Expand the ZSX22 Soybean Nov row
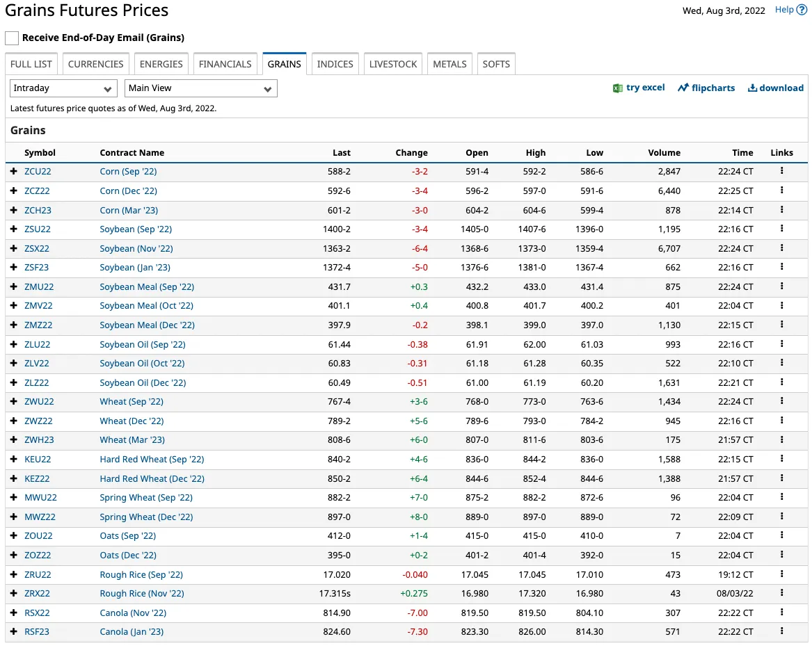 [14, 248]
